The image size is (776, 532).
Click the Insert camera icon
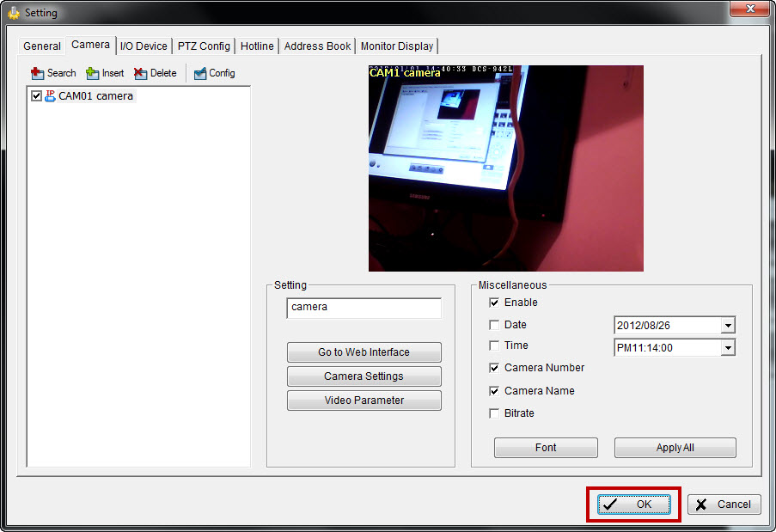point(93,73)
